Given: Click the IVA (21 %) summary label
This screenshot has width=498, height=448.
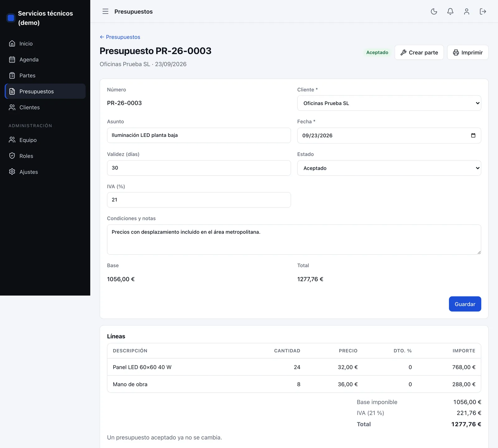Looking at the screenshot, I should click(x=370, y=413).
